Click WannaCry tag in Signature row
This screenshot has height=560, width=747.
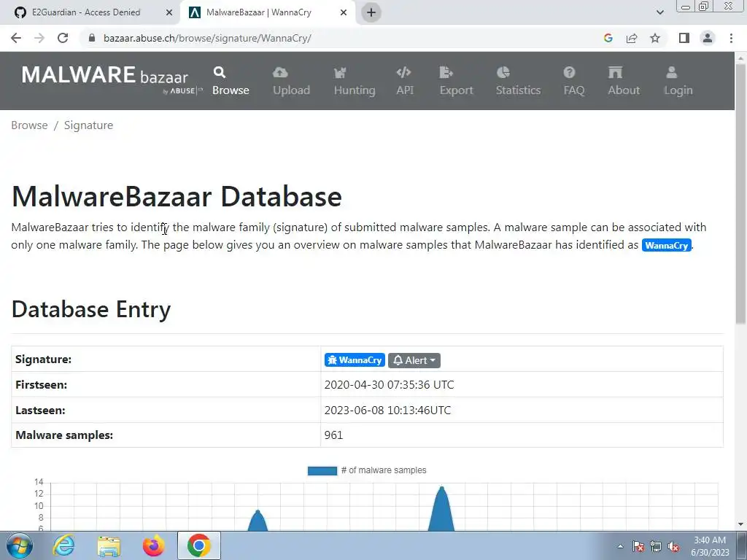point(355,360)
